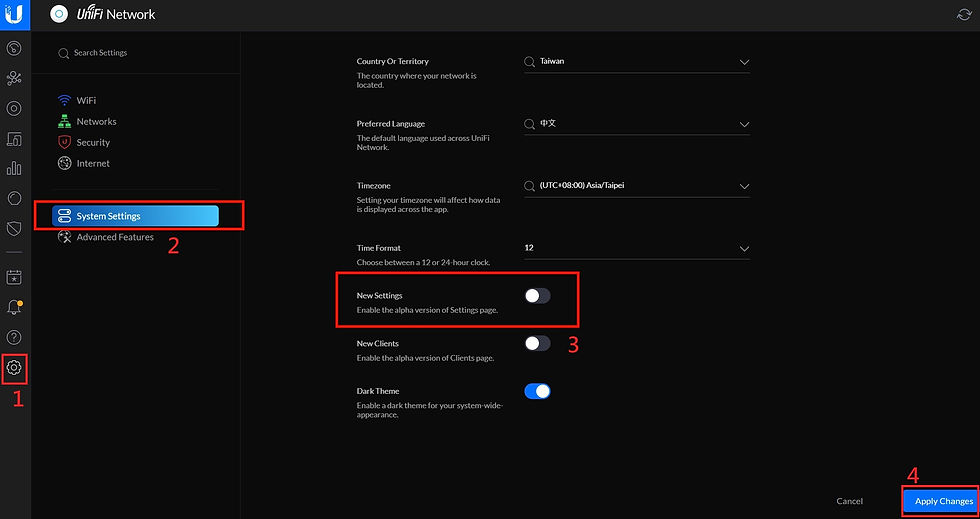Image resolution: width=980 pixels, height=519 pixels.
Task: Open the Timezone dropdown
Action: click(637, 186)
